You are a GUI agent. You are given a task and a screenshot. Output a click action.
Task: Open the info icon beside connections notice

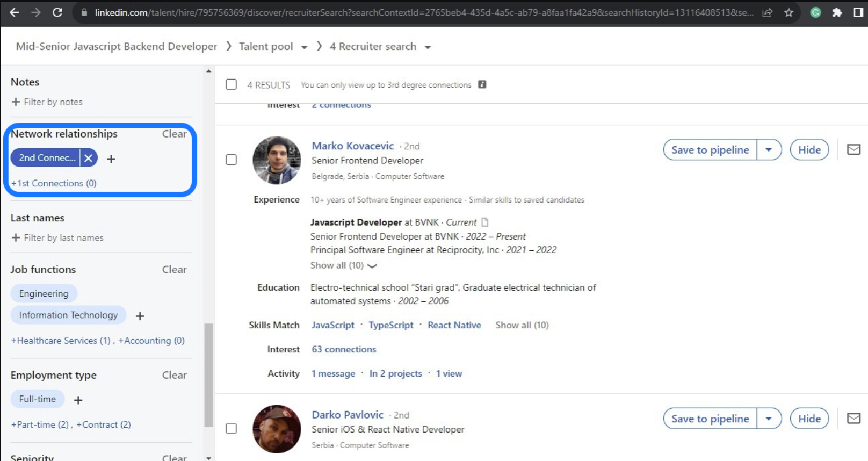click(x=482, y=84)
